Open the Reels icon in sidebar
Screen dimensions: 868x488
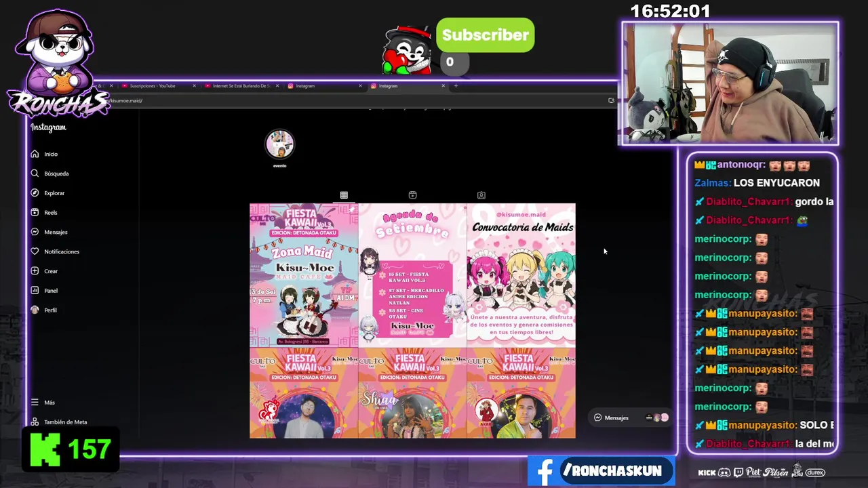(x=35, y=212)
